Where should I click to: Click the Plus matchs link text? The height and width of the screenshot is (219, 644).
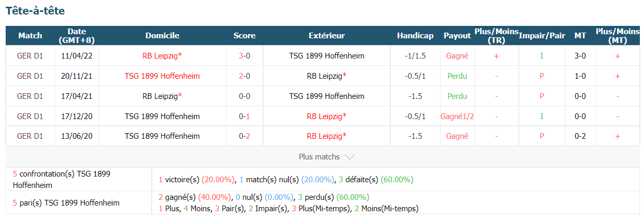pos(319,156)
